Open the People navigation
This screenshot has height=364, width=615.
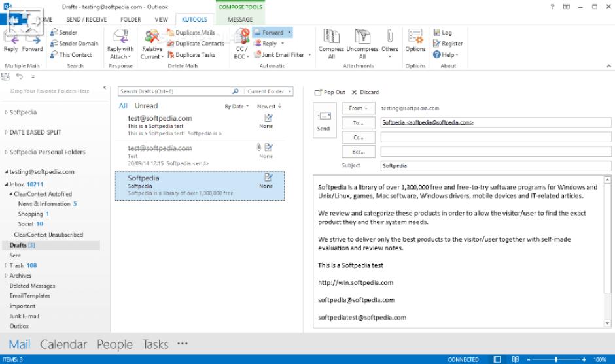point(114,344)
